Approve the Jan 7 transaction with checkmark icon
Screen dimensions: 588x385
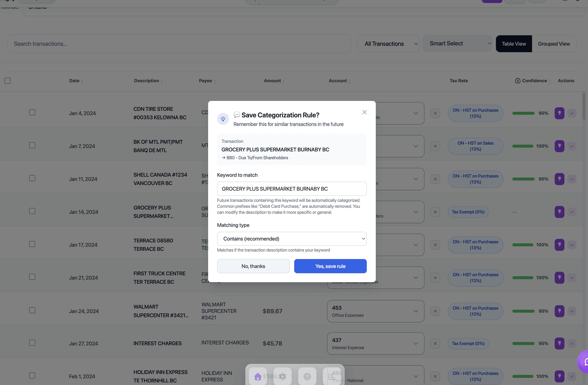[x=572, y=146]
